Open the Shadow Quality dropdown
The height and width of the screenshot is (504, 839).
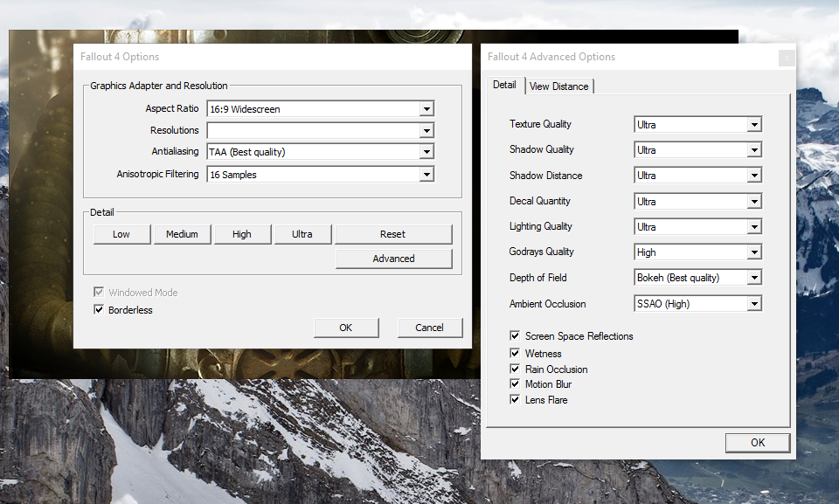[x=697, y=150]
